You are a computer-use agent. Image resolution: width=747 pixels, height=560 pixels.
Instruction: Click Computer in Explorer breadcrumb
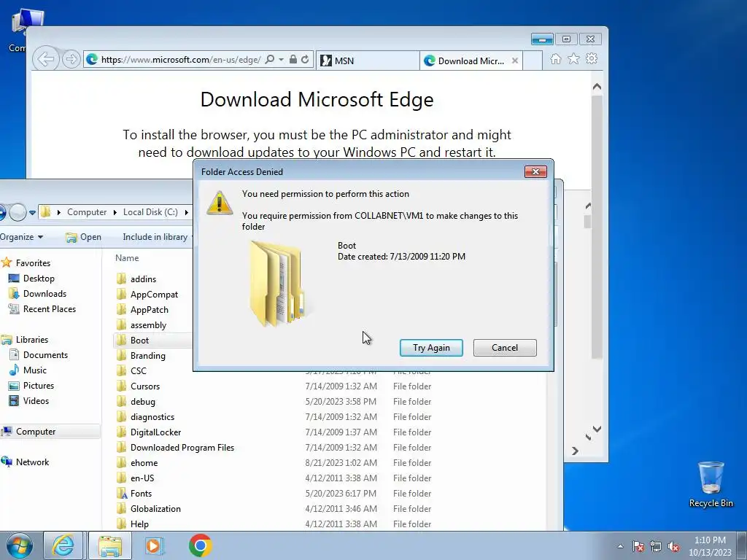pyautogui.click(x=87, y=212)
